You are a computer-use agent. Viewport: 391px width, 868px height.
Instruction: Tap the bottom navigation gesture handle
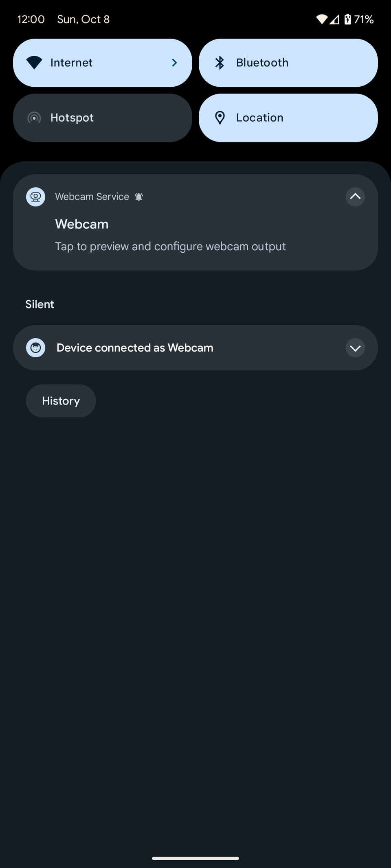coord(195,858)
